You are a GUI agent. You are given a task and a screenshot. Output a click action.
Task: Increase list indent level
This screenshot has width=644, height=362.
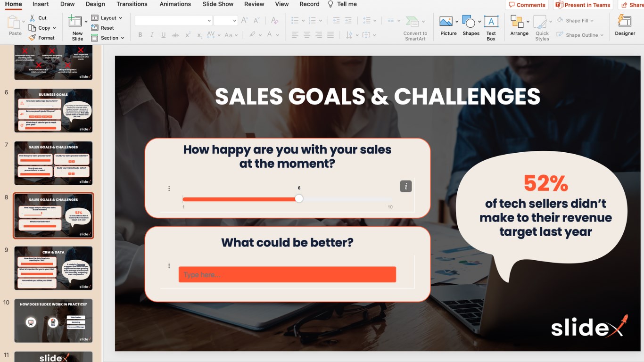click(348, 21)
